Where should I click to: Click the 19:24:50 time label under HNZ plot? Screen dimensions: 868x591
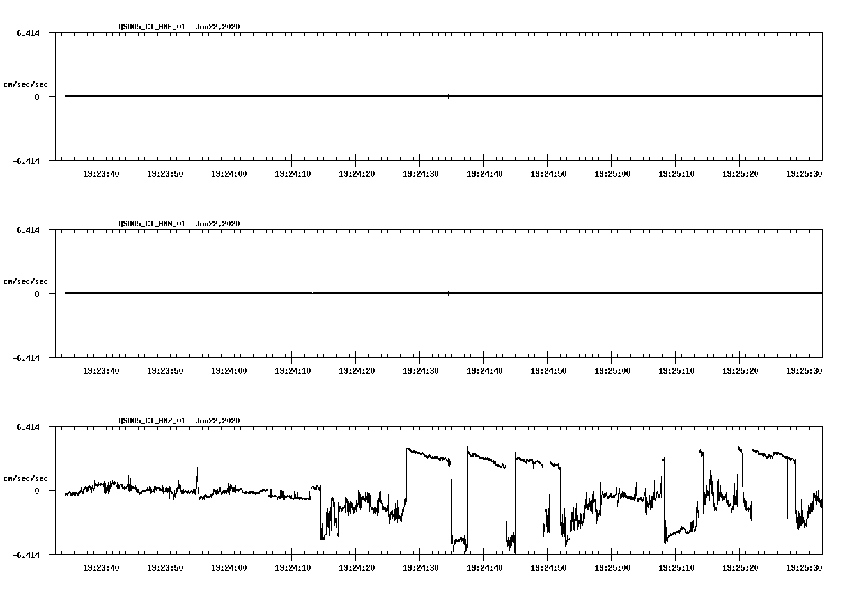[548, 568]
